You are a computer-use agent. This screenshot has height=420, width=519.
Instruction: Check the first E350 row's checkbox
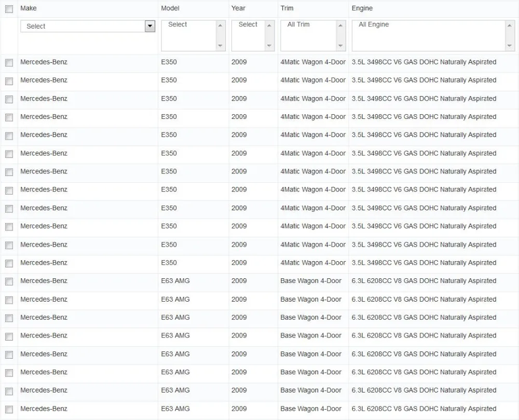click(9, 62)
